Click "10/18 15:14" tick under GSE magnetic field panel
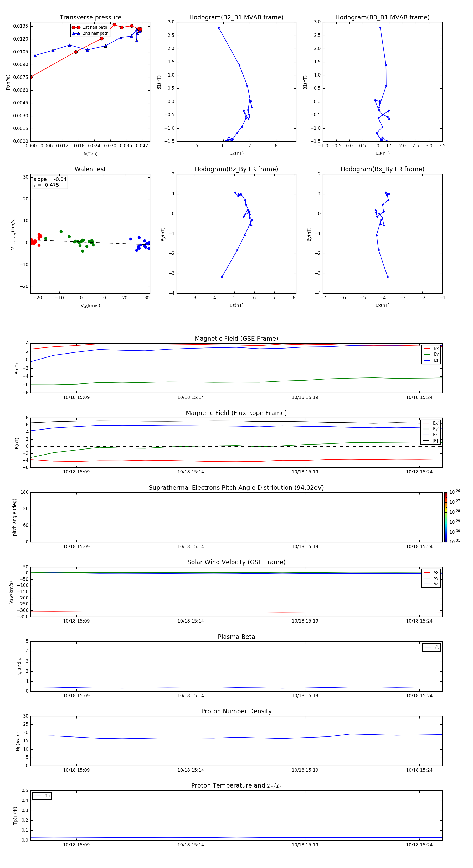Screen dimensions: 473x868 pos(191,398)
